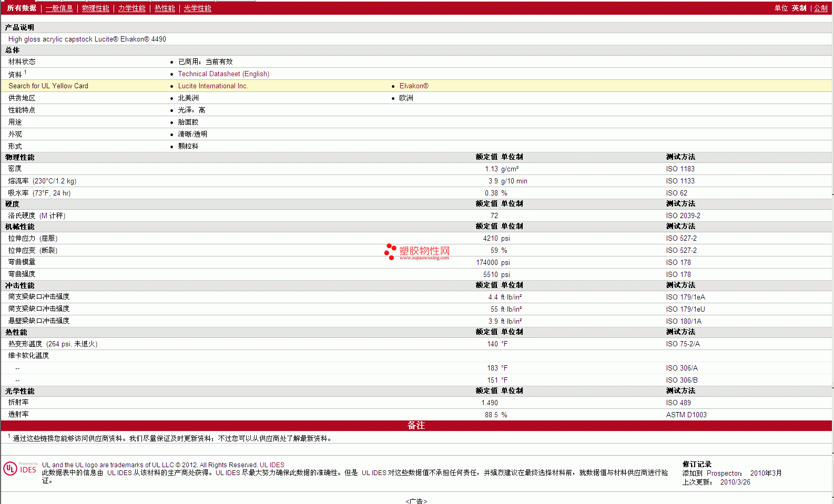Click the ISO 1133 test method

click(680, 181)
